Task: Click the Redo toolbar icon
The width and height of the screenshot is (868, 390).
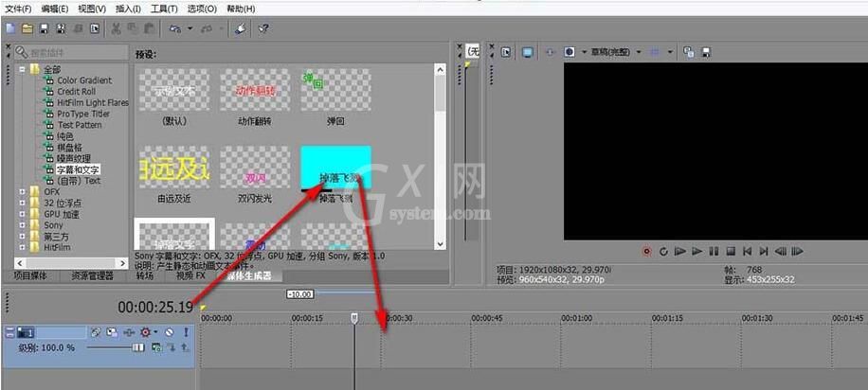Action: click(207, 28)
